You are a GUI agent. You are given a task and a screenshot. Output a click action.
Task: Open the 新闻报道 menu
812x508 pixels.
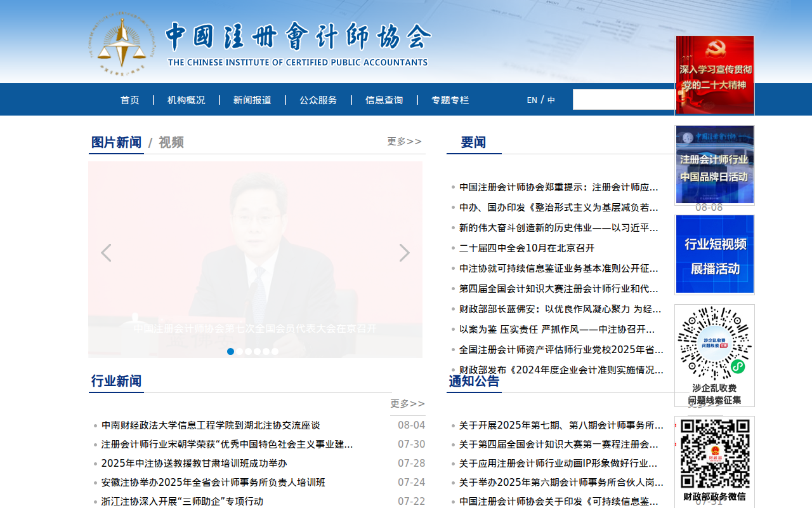click(x=252, y=100)
